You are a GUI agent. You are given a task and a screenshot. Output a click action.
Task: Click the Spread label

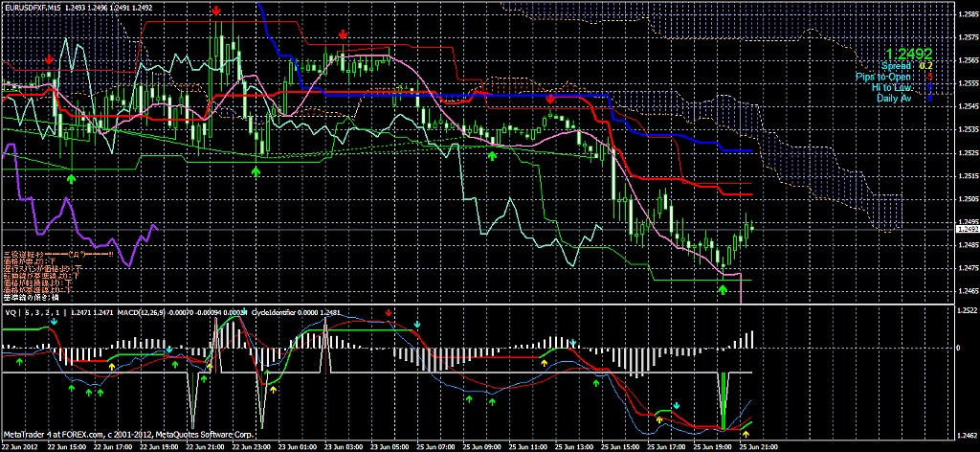[x=897, y=65]
